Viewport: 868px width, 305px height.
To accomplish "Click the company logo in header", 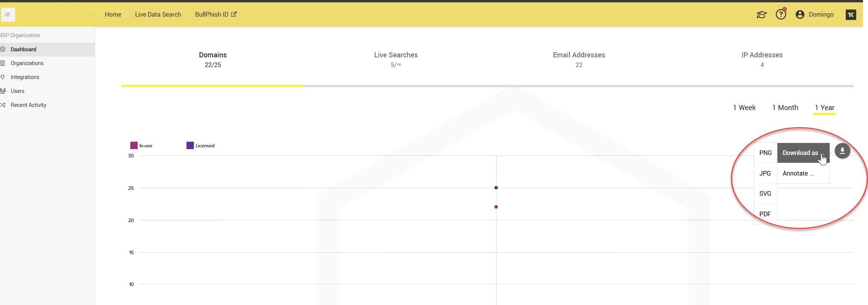I will click(x=8, y=15).
